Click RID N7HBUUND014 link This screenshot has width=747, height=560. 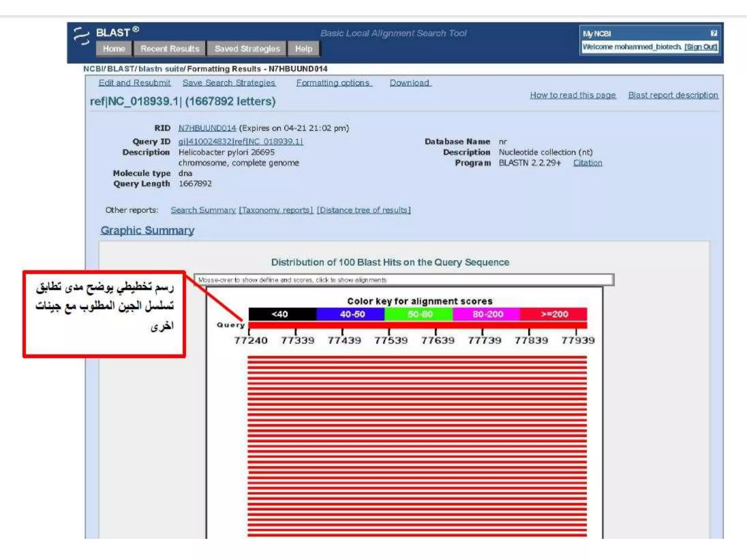(x=207, y=128)
